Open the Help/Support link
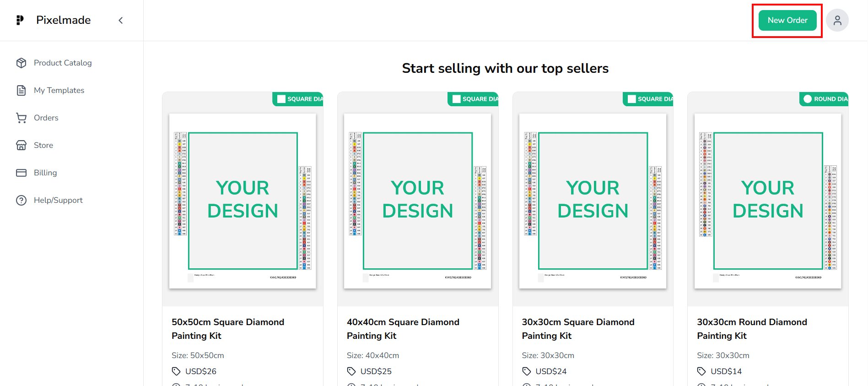 (58, 200)
